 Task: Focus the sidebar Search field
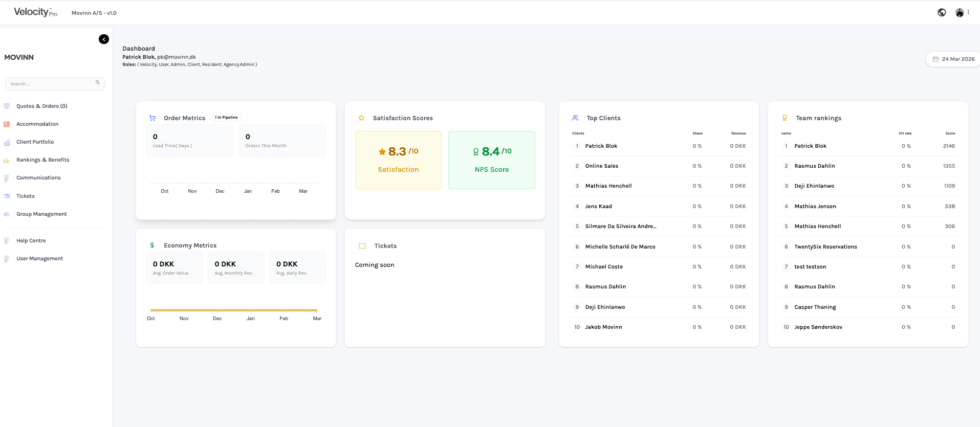click(55, 84)
